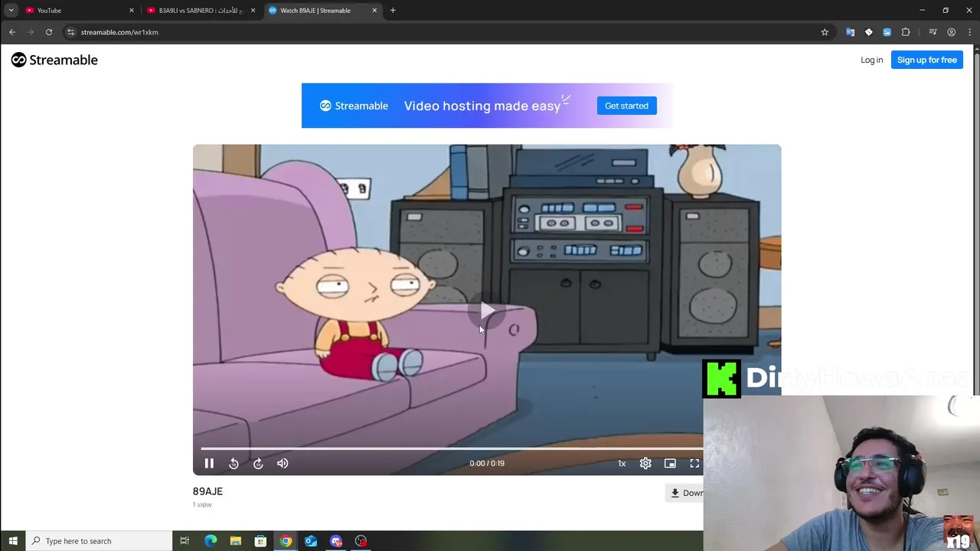This screenshot has width=980, height=551.
Task: Mute the video with the speaker icon
Action: coord(283,463)
